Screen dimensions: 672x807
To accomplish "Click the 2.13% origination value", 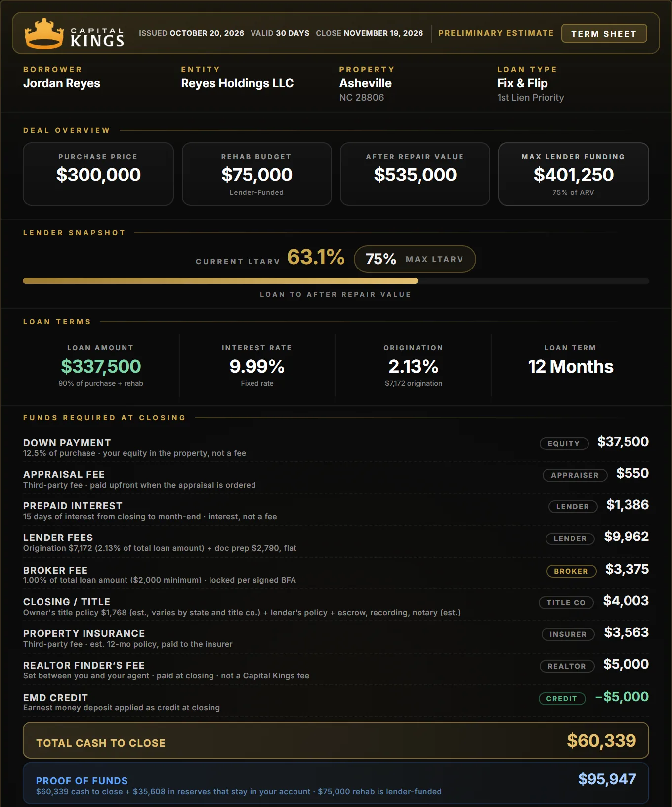I will point(414,366).
